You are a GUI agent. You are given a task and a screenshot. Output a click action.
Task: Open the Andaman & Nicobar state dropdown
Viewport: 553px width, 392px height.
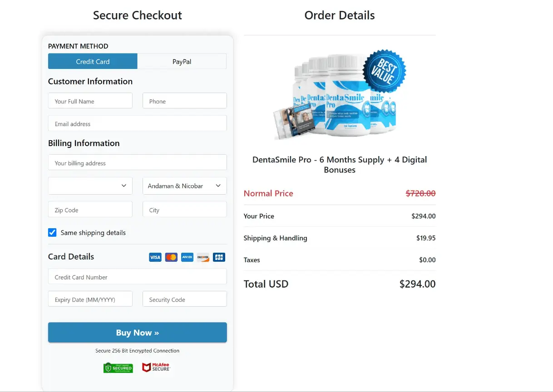(x=184, y=186)
